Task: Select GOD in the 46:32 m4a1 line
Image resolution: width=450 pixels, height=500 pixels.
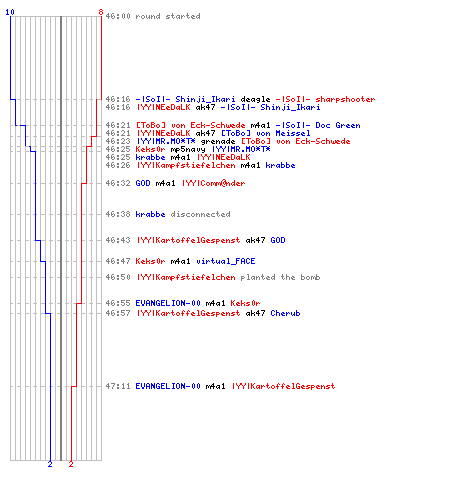Action: tap(143, 183)
